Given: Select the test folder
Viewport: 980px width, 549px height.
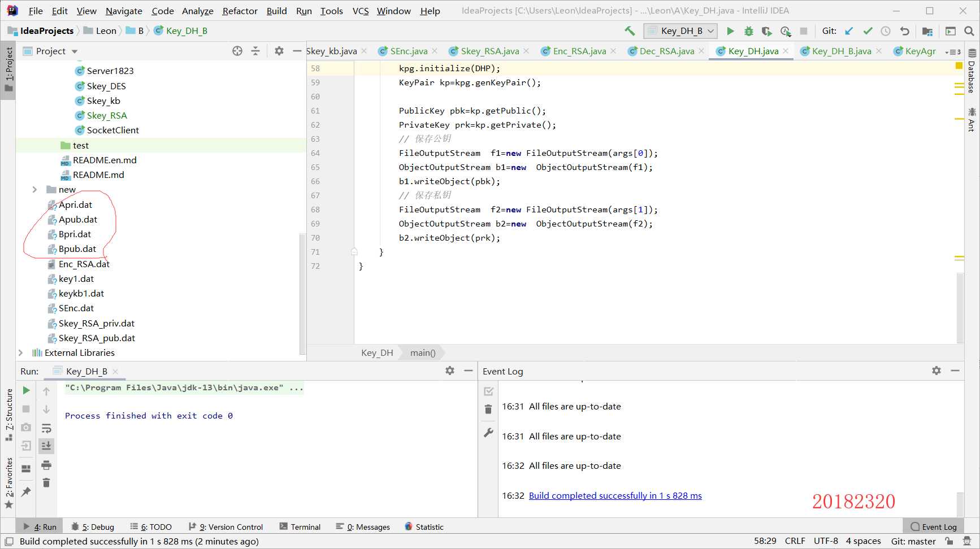Looking at the screenshot, I should pos(80,145).
